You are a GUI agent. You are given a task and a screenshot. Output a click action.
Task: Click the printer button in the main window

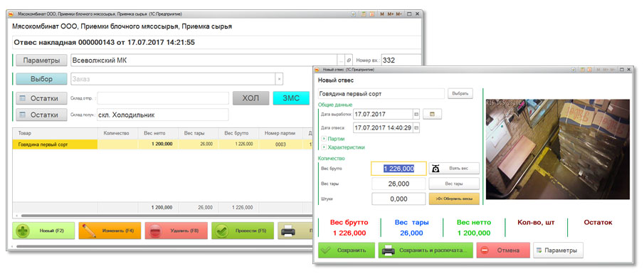point(295,231)
